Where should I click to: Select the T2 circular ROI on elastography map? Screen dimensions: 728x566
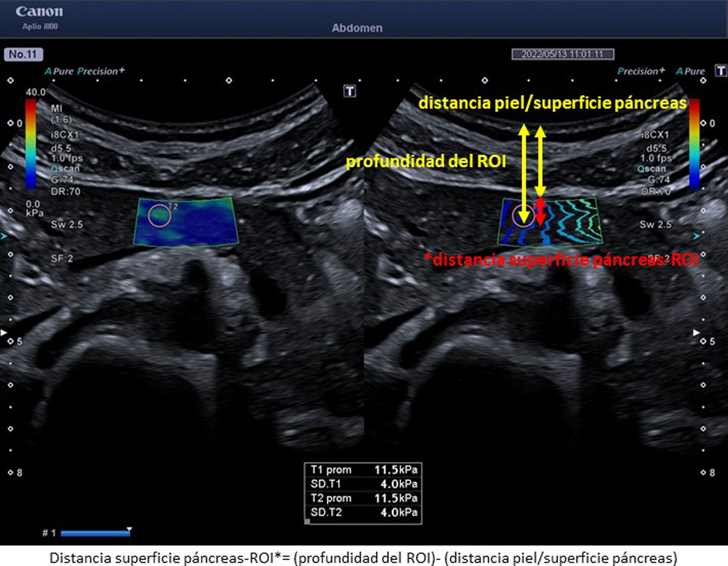click(x=159, y=215)
